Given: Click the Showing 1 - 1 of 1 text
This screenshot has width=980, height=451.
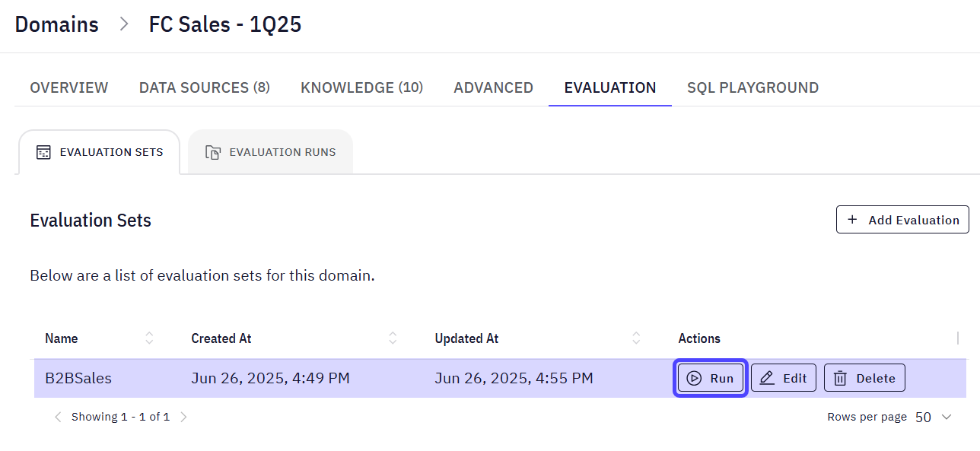Looking at the screenshot, I should 120,417.
